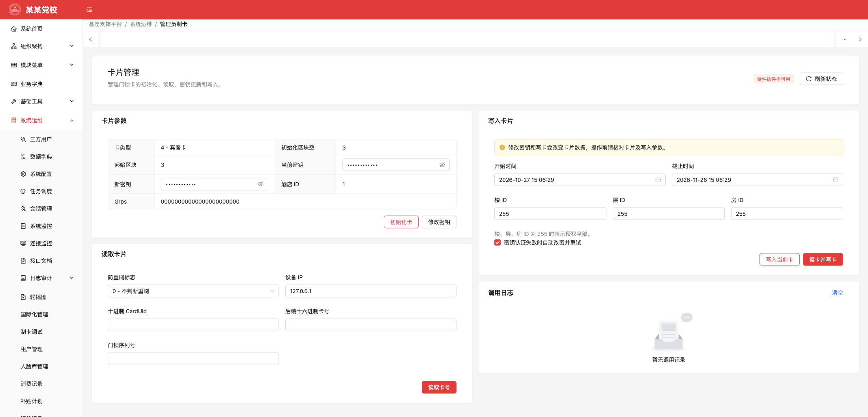This screenshot has height=417, width=868.
Task: Show the 新密钥 password via eye icon
Action: click(x=261, y=184)
